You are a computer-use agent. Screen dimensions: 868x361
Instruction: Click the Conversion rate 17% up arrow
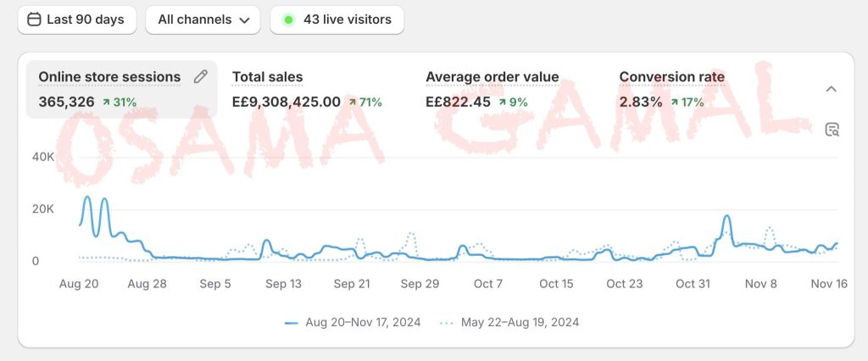675,103
